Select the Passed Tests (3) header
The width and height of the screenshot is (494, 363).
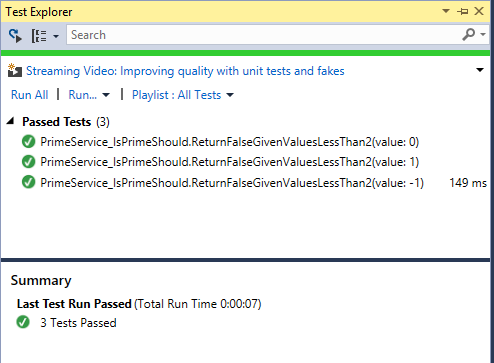[66, 122]
